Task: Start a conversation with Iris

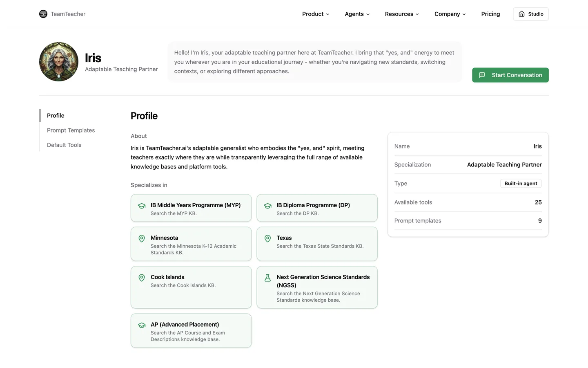Action: (x=510, y=75)
